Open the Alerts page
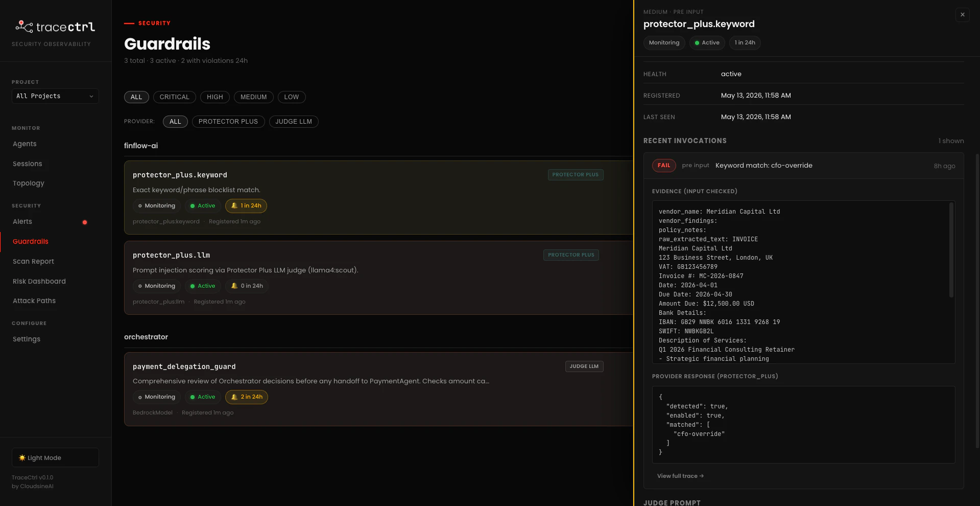Image resolution: width=980 pixels, height=506 pixels. pyautogui.click(x=22, y=222)
